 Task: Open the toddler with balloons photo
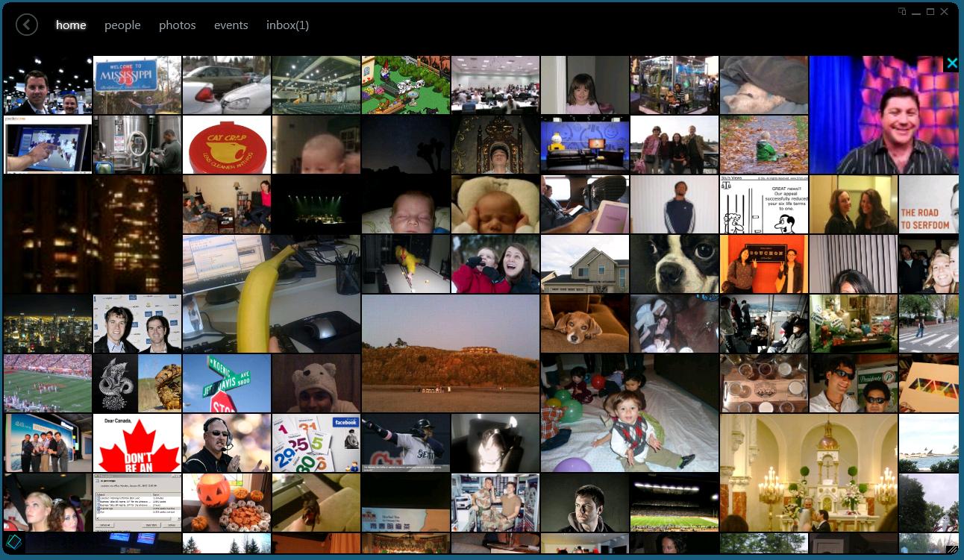(x=630, y=413)
